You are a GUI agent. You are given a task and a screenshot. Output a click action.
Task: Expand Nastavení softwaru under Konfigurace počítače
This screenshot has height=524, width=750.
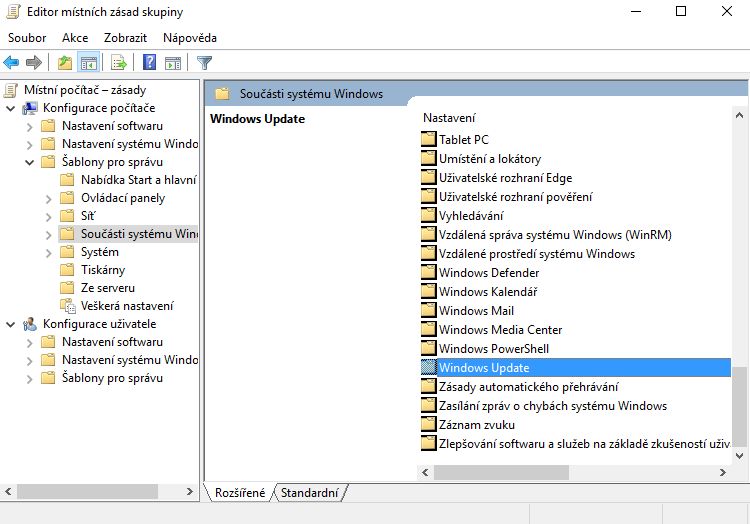30,127
